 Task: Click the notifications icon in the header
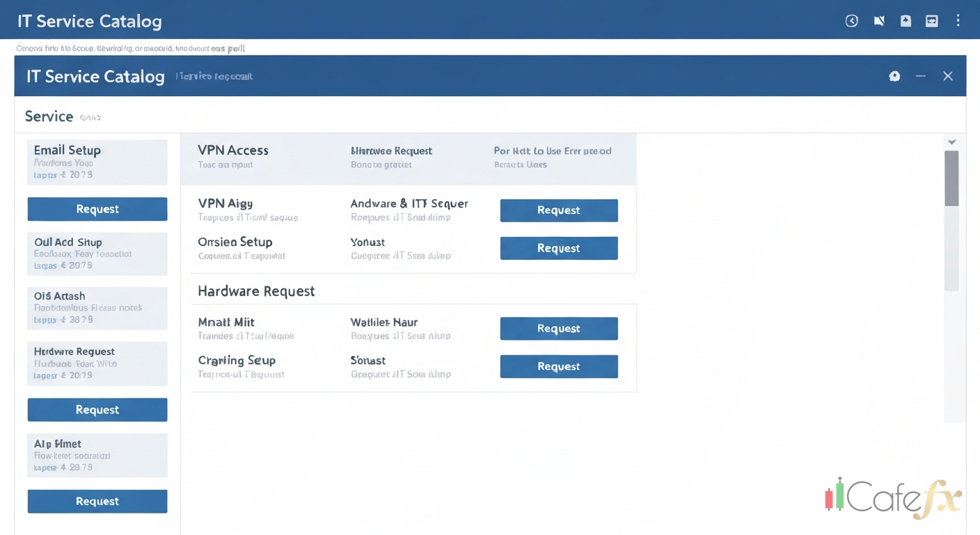coord(878,21)
